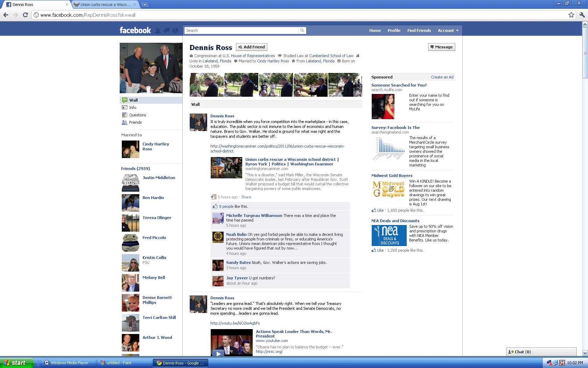Click browser back arrow
Viewport: 588px width, 368px height.
6,15
